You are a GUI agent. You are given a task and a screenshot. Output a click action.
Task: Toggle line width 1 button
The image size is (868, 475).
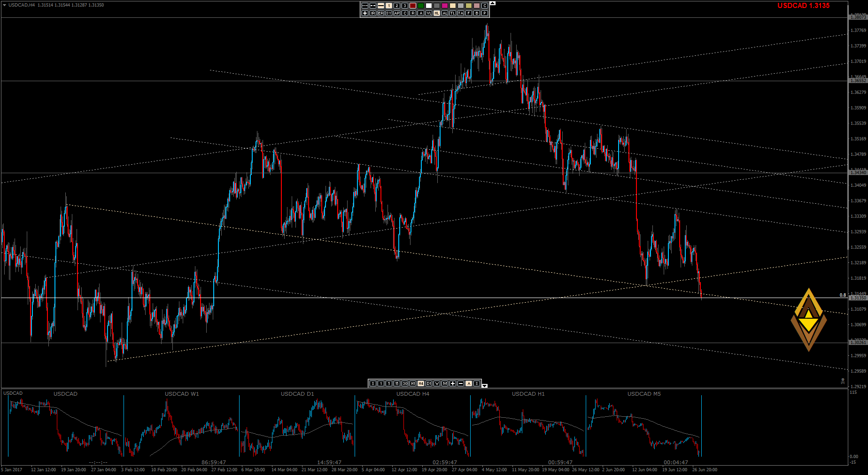click(389, 6)
